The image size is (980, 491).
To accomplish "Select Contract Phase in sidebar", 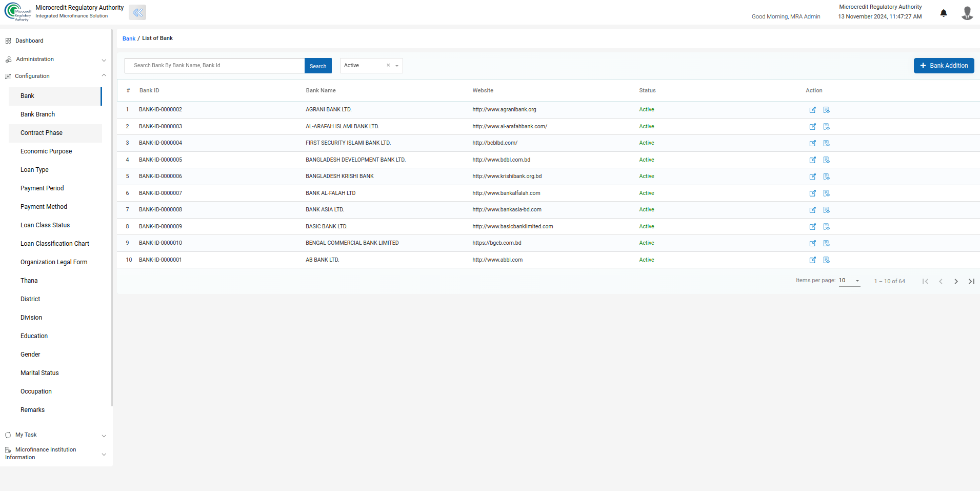I will pyautogui.click(x=55, y=133).
